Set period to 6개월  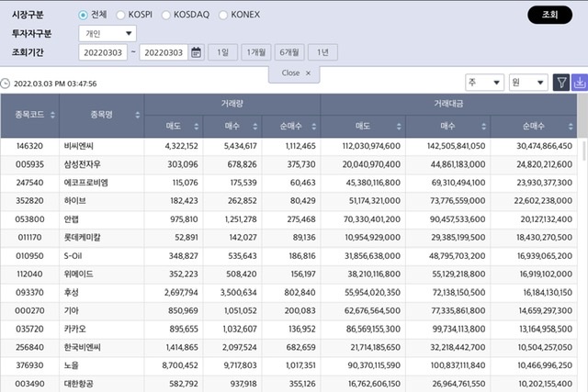tap(288, 52)
